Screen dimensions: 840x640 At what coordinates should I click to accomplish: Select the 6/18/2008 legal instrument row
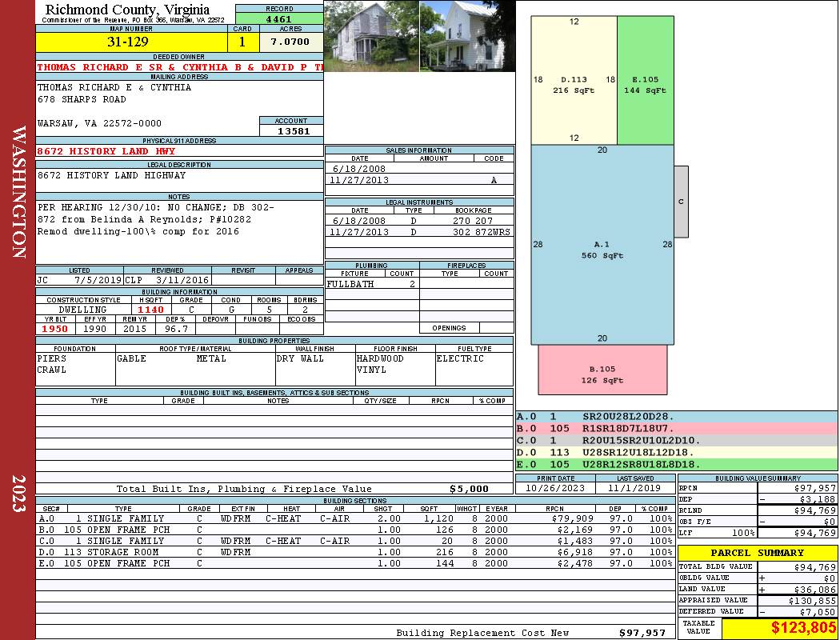419,221
